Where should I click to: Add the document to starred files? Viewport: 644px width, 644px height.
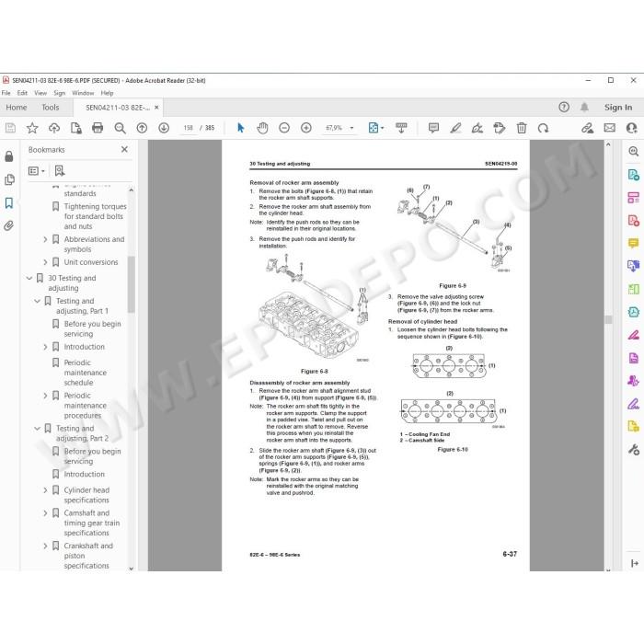tap(32, 128)
